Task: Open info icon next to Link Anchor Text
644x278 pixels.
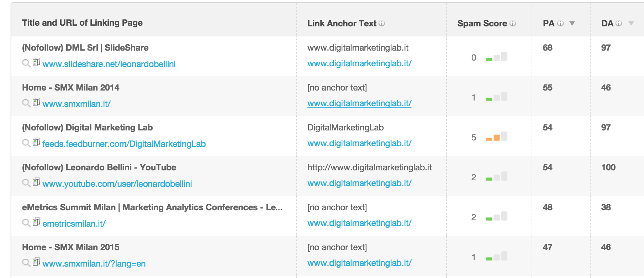Action: click(382, 24)
